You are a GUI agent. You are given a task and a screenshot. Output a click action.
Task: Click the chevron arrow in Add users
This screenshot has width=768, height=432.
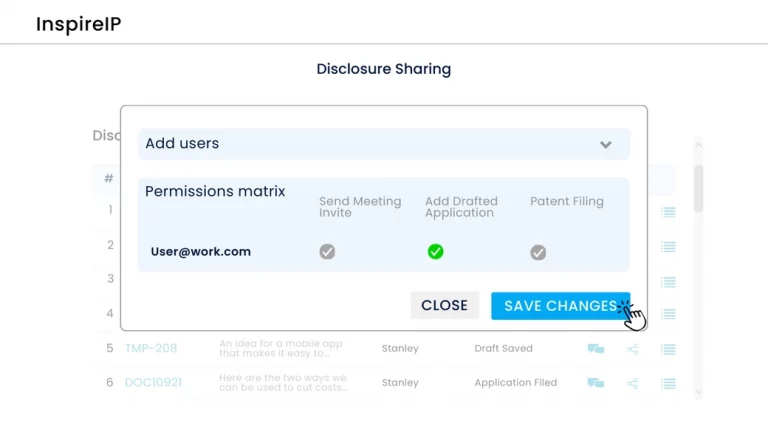pyautogui.click(x=605, y=144)
